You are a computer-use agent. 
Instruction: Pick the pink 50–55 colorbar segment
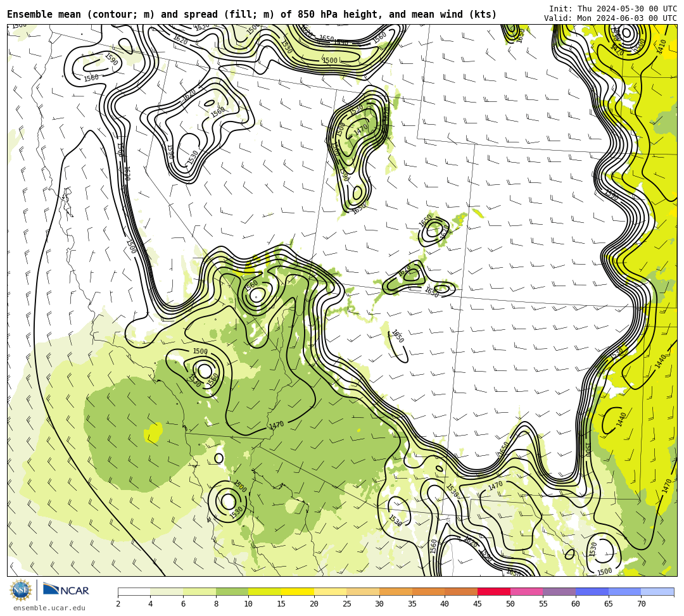[x=526, y=591]
